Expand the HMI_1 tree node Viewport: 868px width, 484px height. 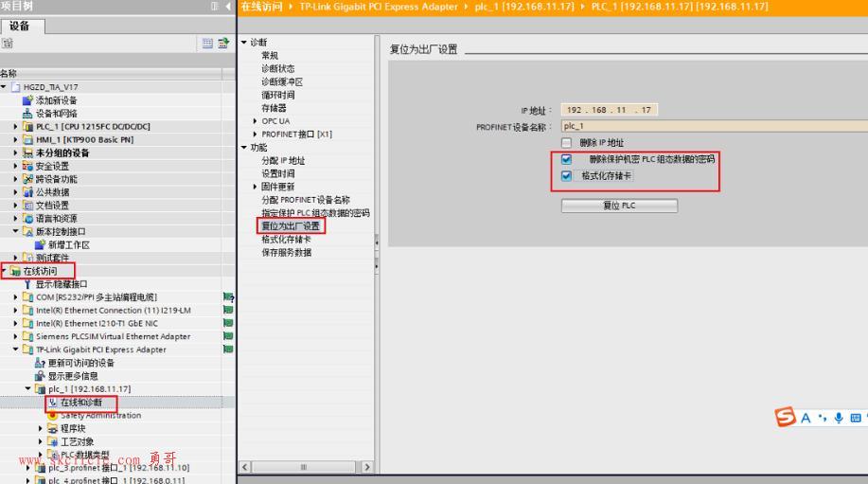(15, 139)
